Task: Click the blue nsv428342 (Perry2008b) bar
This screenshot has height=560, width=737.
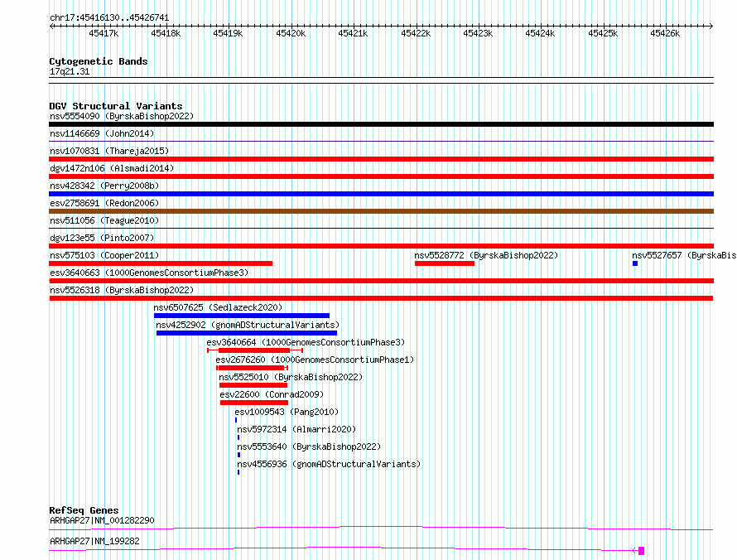Action: tap(381, 194)
